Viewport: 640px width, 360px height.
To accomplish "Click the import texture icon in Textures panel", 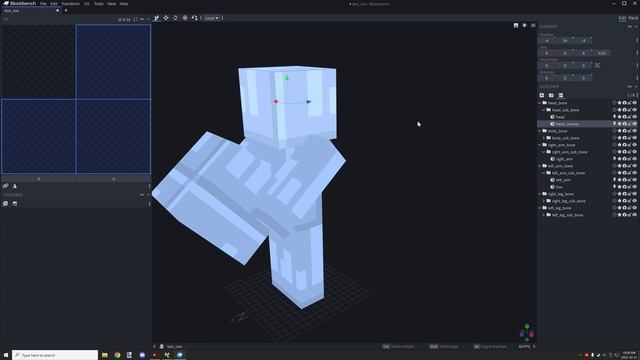I will 5,203.
